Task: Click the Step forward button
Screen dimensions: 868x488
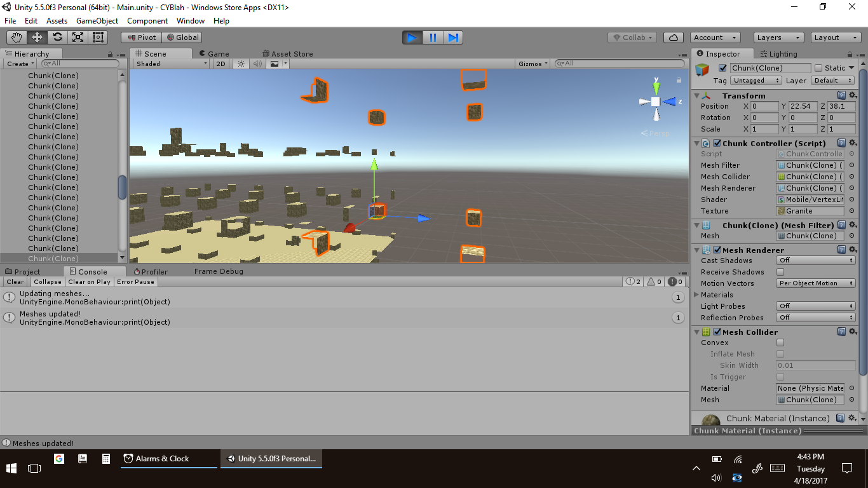Action: 453,37
